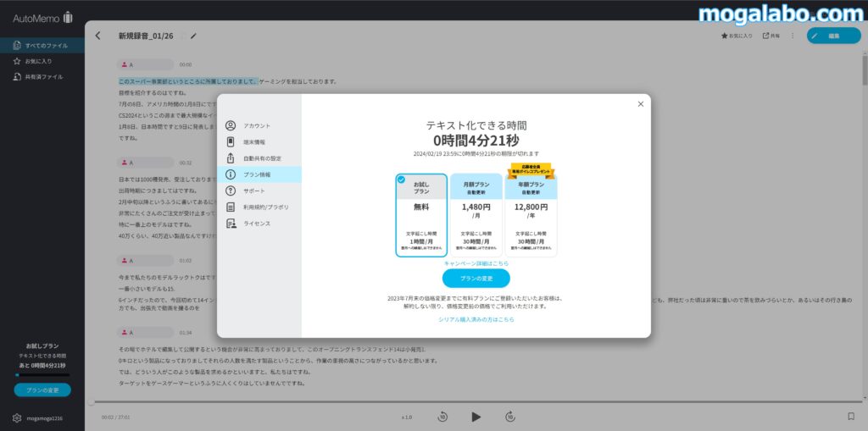This screenshot has height=431, width=868.
Task: Click the サポート help icon item
Action: pos(254,191)
